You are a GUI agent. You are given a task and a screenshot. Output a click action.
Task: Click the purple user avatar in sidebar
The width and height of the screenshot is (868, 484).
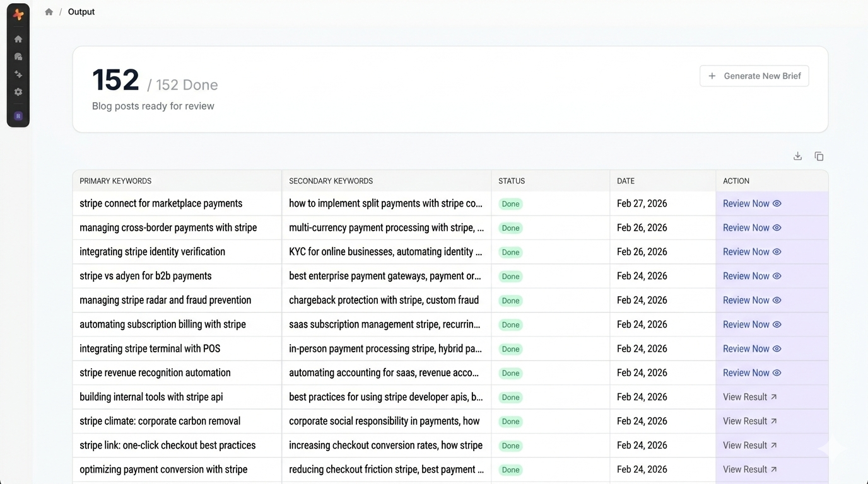pos(18,116)
